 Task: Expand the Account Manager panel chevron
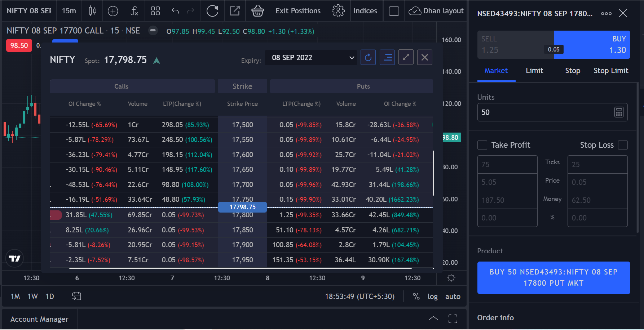tap(433, 318)
